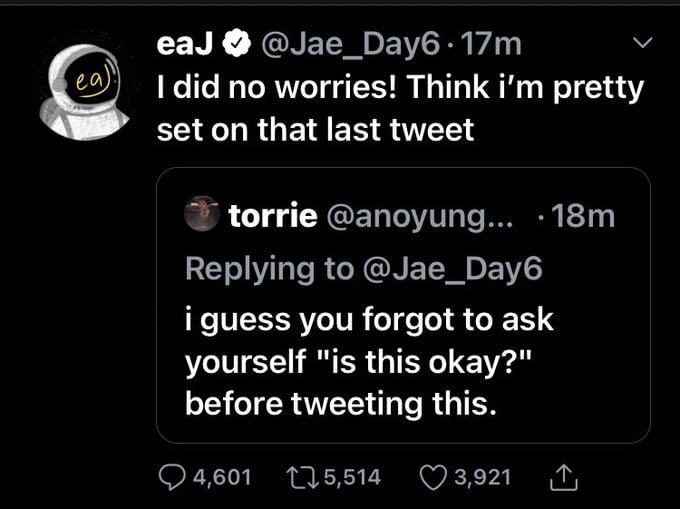The image size is (680, 509).
Task: Open the tweet options chevron dropdown
Action: coord(645,43)
